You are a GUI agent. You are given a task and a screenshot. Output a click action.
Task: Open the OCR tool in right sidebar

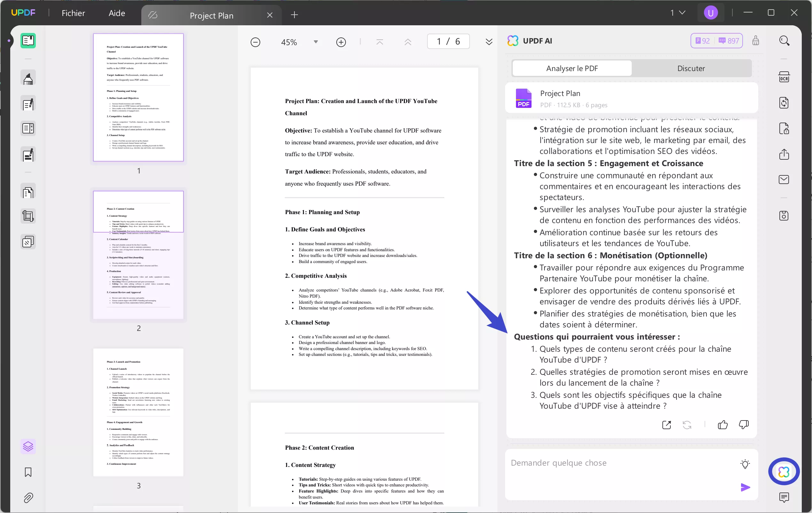pyautogui.click(x=784, y=77)
